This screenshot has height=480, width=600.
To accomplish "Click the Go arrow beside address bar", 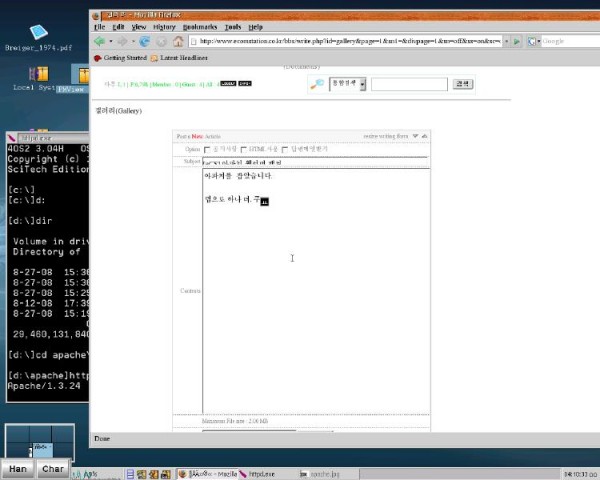I will 516,41.
